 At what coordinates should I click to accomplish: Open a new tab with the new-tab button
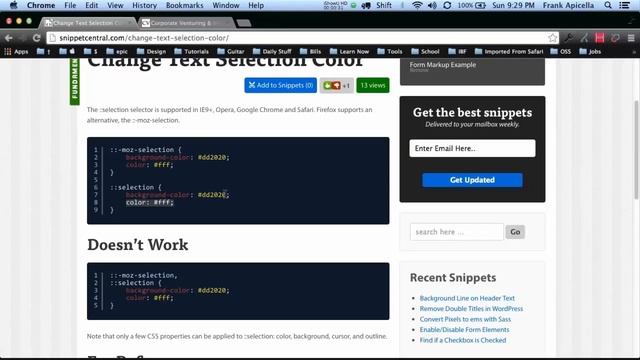[244, 23]
